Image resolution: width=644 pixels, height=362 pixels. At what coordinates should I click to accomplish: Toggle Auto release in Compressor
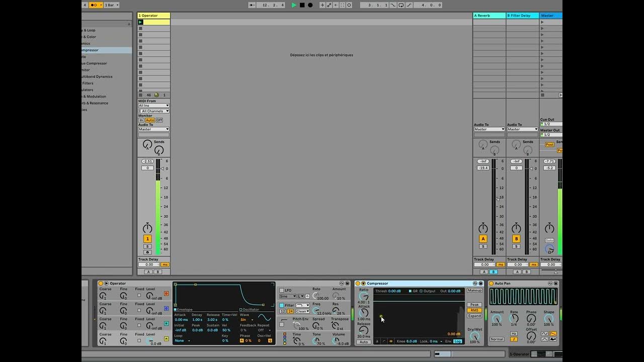[x=364, y=342]
